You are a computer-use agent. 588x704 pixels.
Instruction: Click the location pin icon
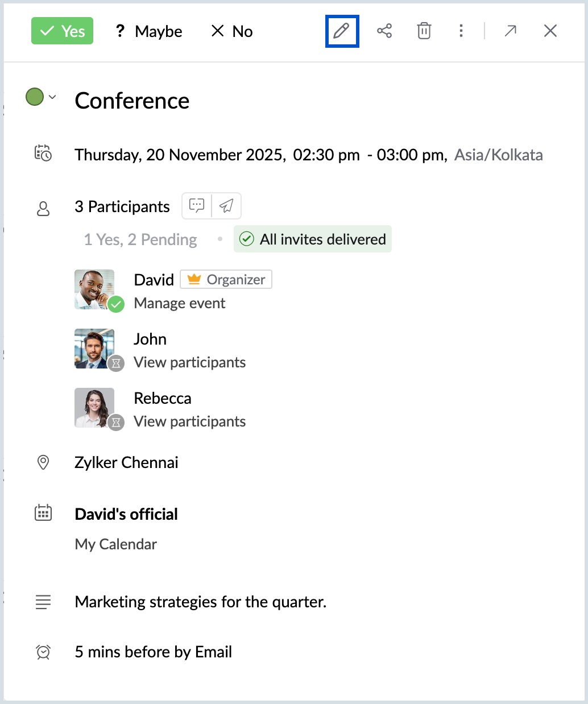click(x=43, y=462)
